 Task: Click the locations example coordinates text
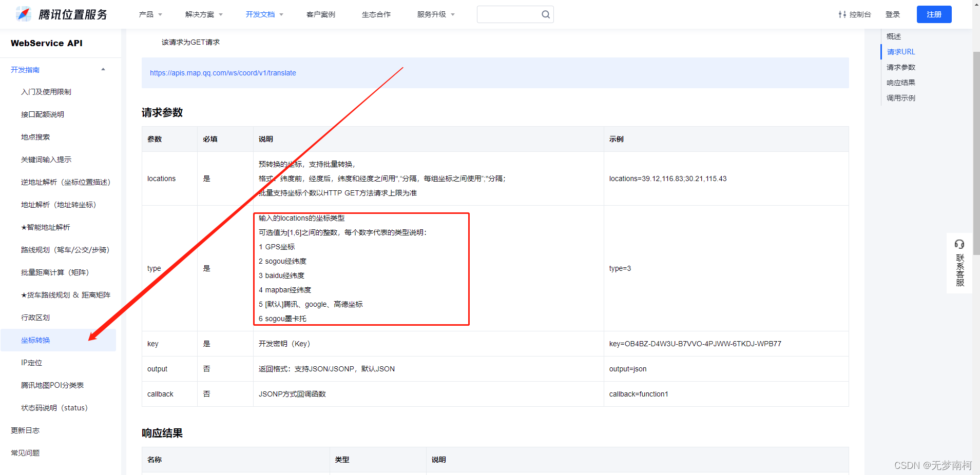(668, 179)
